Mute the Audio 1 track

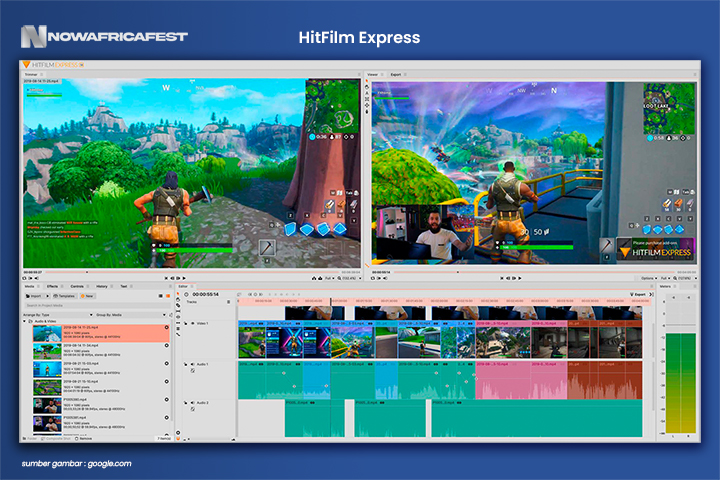(x=192, y=364)
